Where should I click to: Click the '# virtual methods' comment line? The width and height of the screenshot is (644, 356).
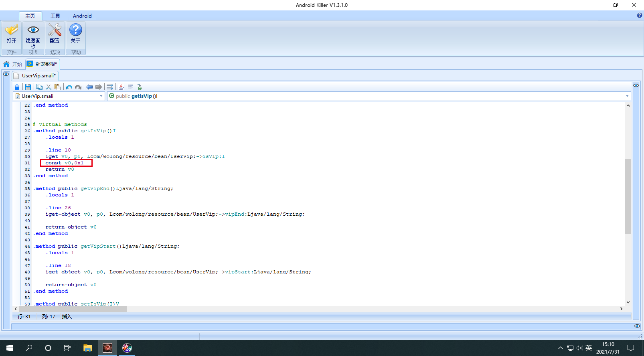point(60,124)
